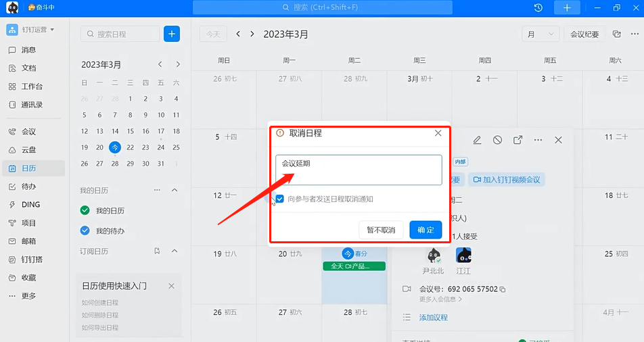Select day 15 in mini calendar
Image resolution: width=644 pixels, height=342 pixels.
click(x=130, y=131)
